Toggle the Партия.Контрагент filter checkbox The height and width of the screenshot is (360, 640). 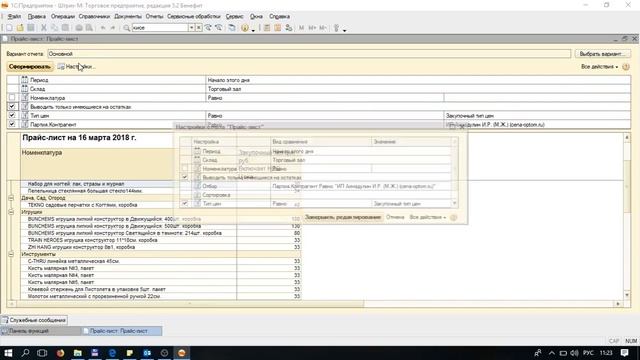12,124
